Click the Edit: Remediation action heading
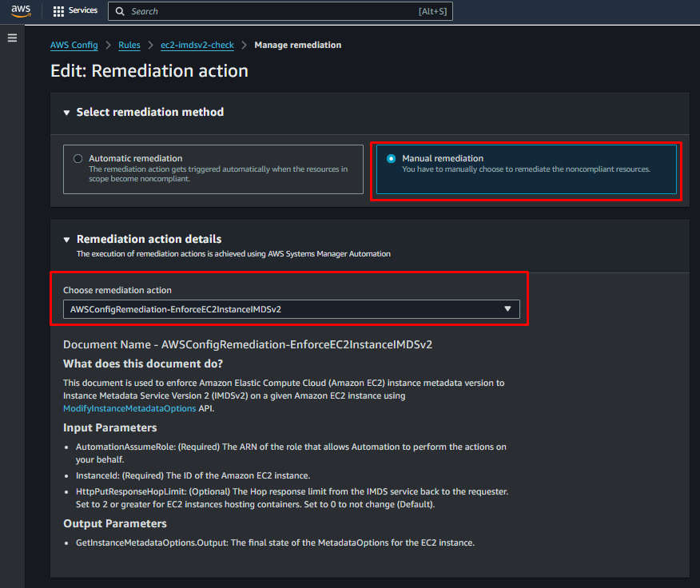Viewport: 700px width, 588px height. tap(149, 71)
